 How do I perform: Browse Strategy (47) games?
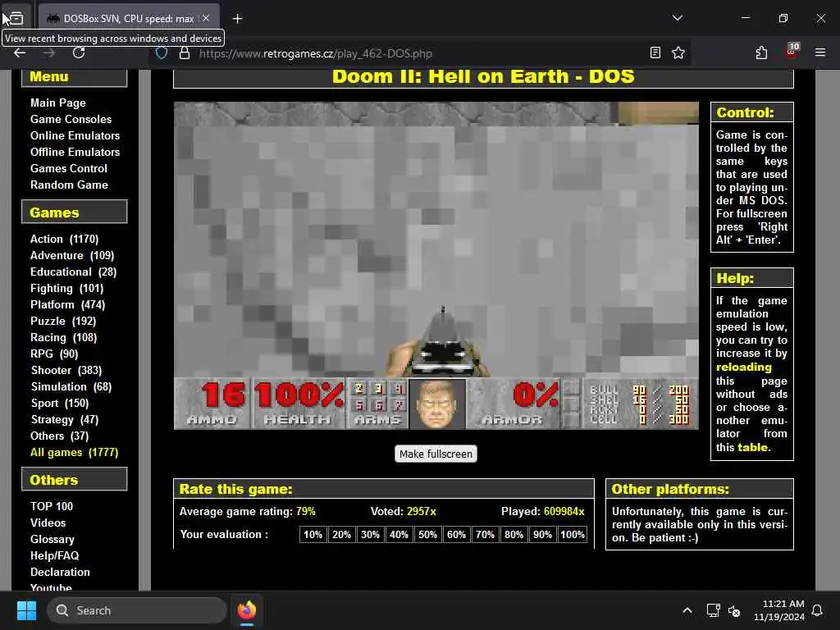(x=64, y=419)
